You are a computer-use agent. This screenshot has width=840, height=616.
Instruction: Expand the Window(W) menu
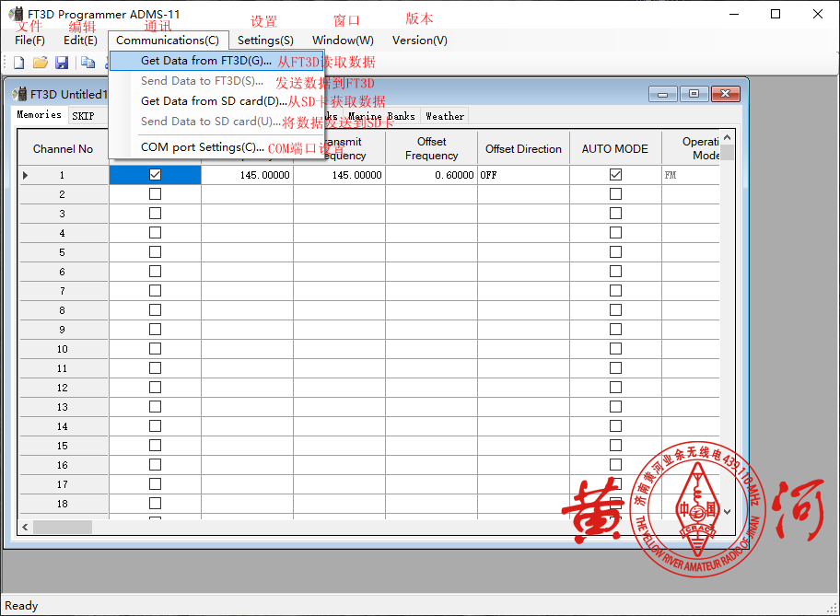(x=343, y=41)
